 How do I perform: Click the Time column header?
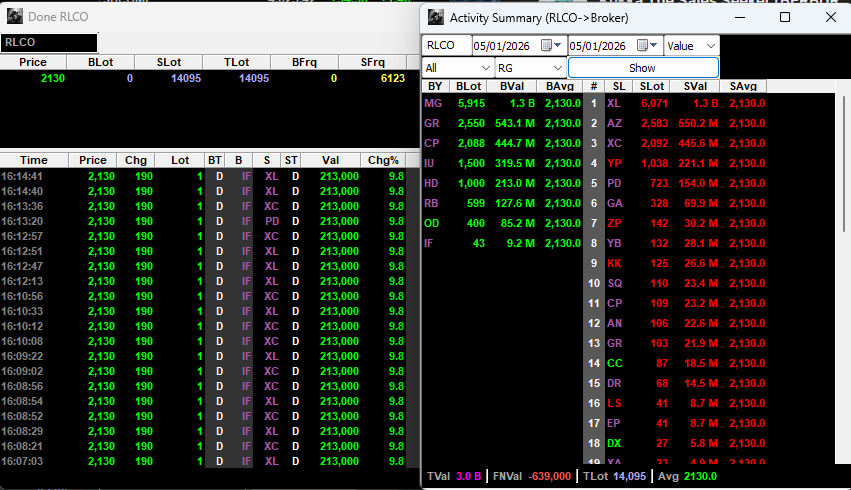33,160
